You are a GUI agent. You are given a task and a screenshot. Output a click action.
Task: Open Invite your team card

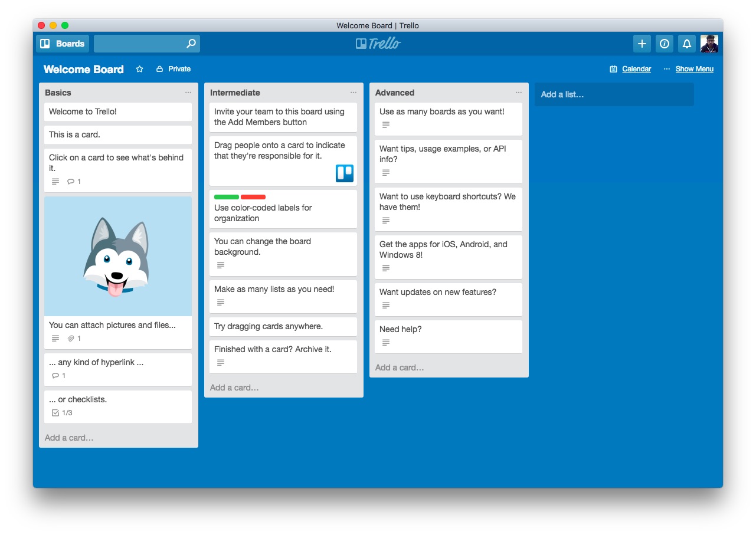click(x=283, y=117)
